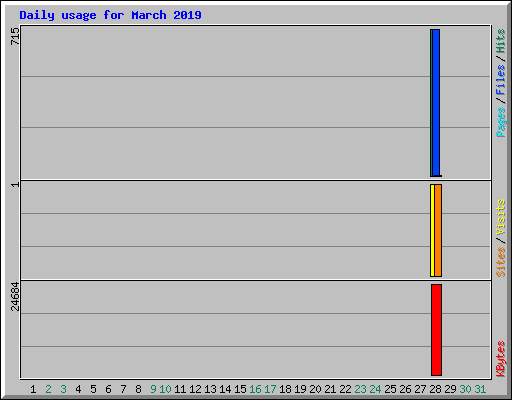This screenshot has height=400, width=512.
Task: Click the orange Sites bar for day 28
Action: pyautogui.click(x=438, y=230)
